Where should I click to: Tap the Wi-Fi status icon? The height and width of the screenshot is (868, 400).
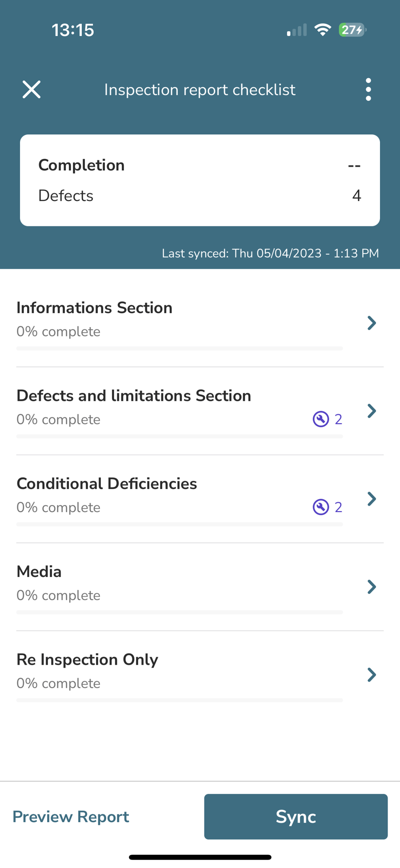[323, 30]
